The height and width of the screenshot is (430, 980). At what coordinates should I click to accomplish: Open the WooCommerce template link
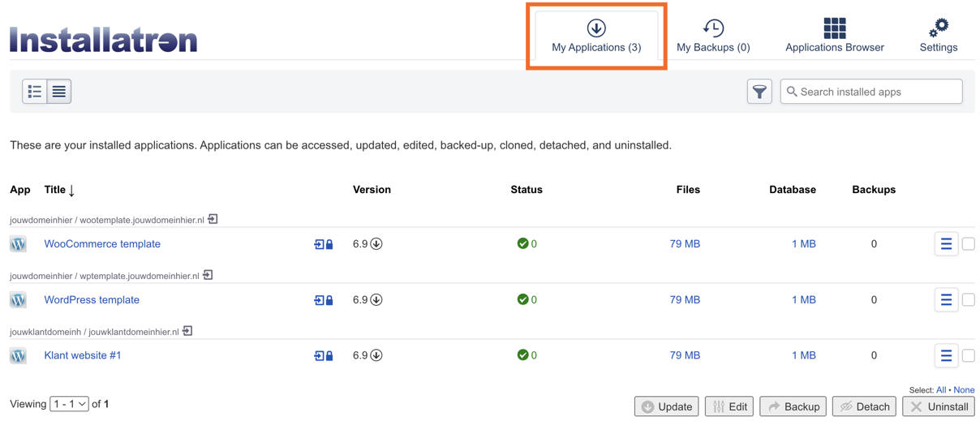102,244
